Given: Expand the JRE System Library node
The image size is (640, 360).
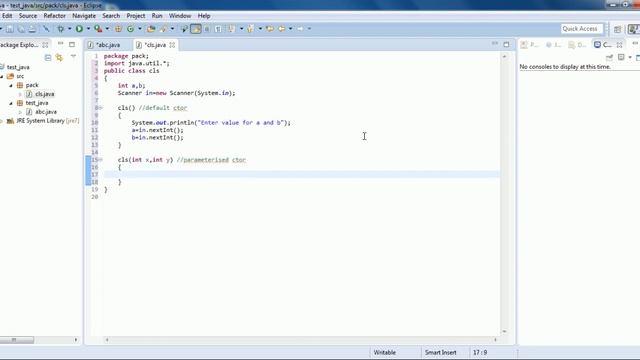Looking at the screenshot, I should (2, 121).
